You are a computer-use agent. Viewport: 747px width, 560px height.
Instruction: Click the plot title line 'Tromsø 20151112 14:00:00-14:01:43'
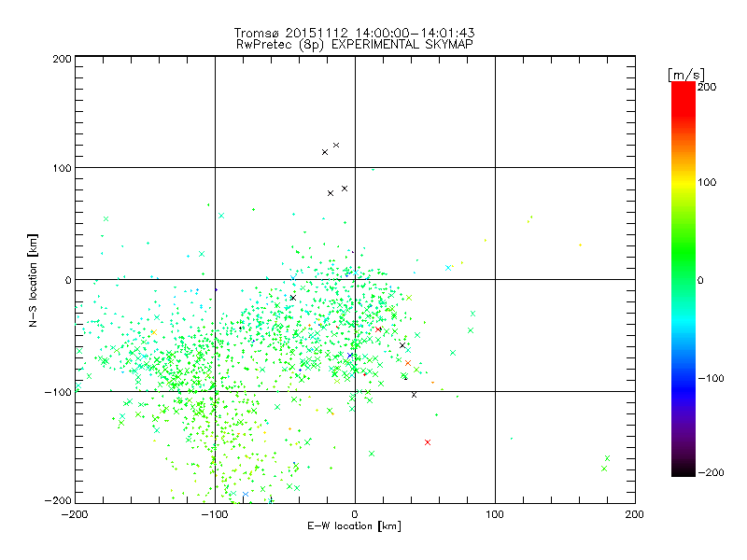354,33
